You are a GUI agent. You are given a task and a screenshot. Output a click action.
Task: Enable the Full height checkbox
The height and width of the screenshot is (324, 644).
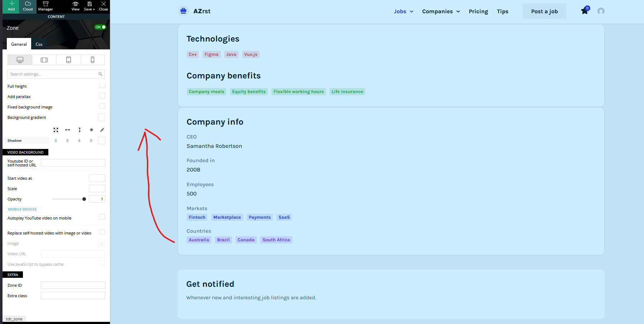pos(102,85)
